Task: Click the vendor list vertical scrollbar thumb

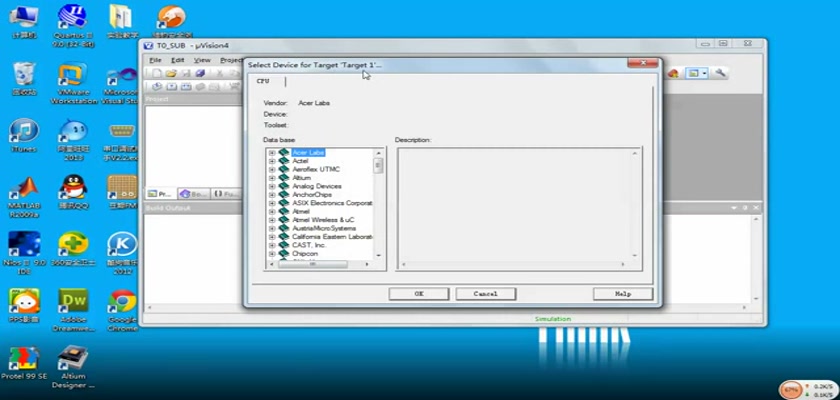Action: point(378,165)
